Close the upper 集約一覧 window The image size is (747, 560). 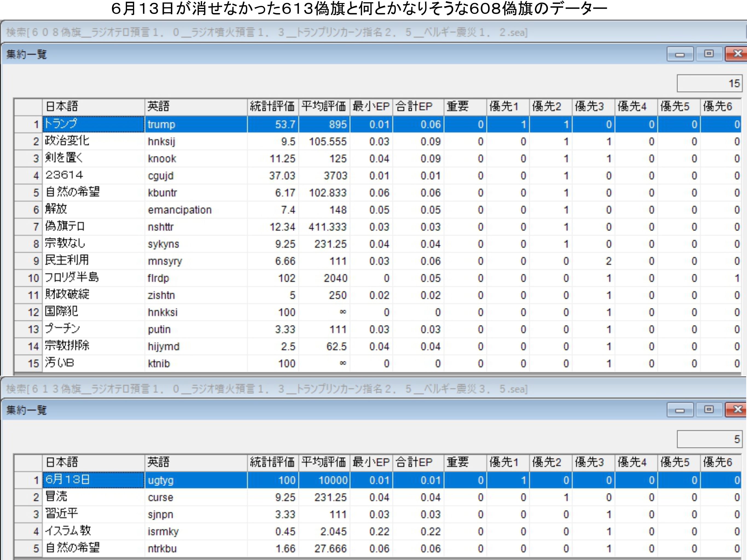[736, 54]
